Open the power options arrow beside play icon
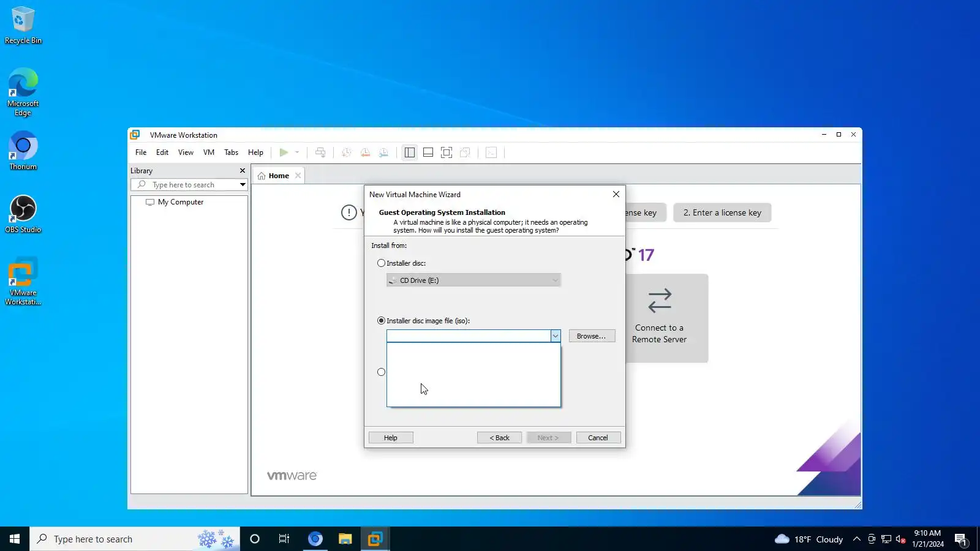The height and width of the screenshot is (551, 980). coord(297,152)
